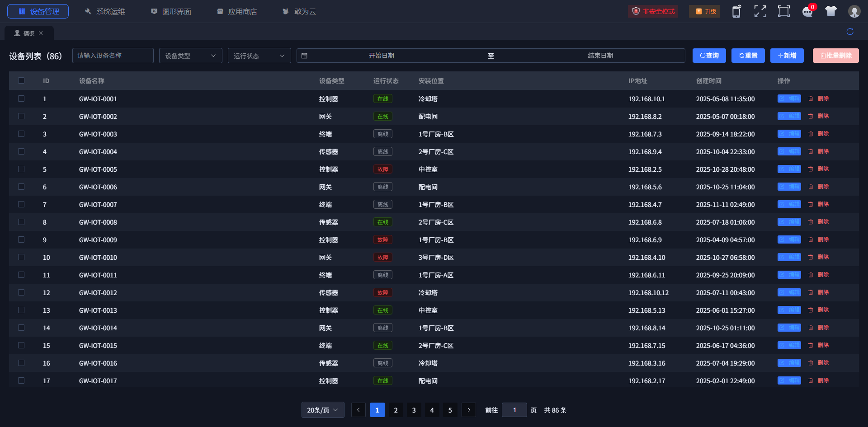The image size is (868, 427).
Task: Check the box for GW-IOT-0013
Action: click(21, 310)
